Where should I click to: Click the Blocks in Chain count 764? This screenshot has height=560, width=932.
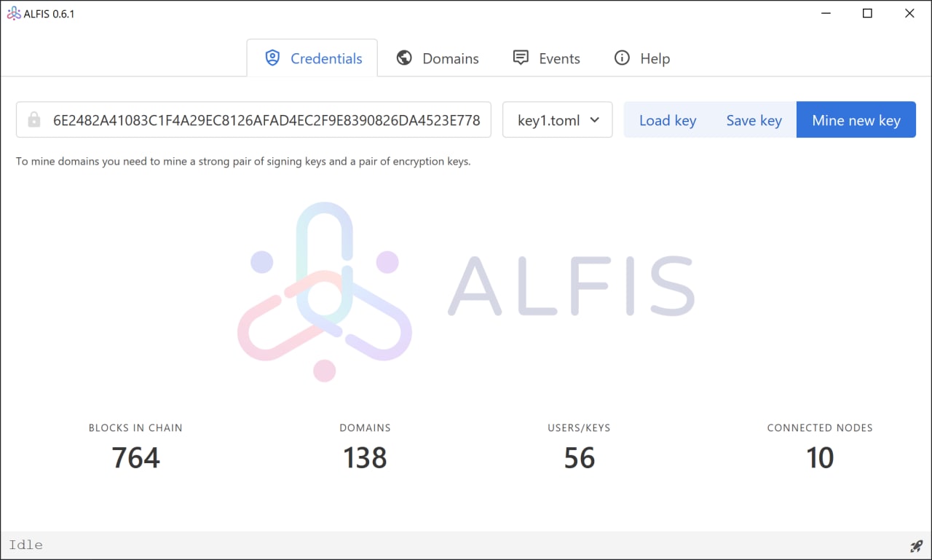(135, 458)
